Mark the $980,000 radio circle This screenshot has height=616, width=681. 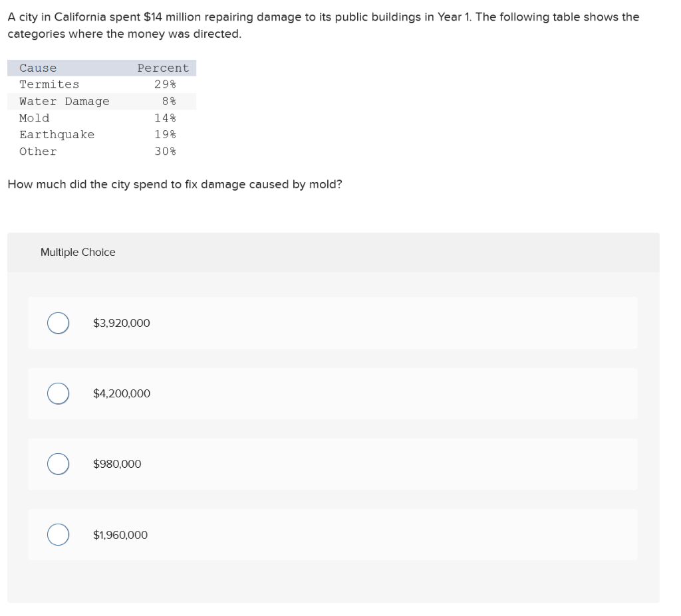point(59,464)
